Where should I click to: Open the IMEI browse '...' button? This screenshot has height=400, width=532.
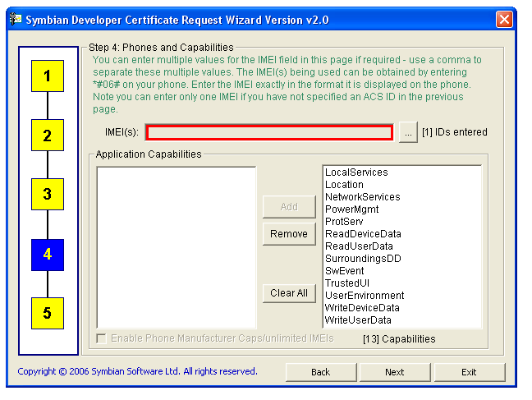click(408, 132)
